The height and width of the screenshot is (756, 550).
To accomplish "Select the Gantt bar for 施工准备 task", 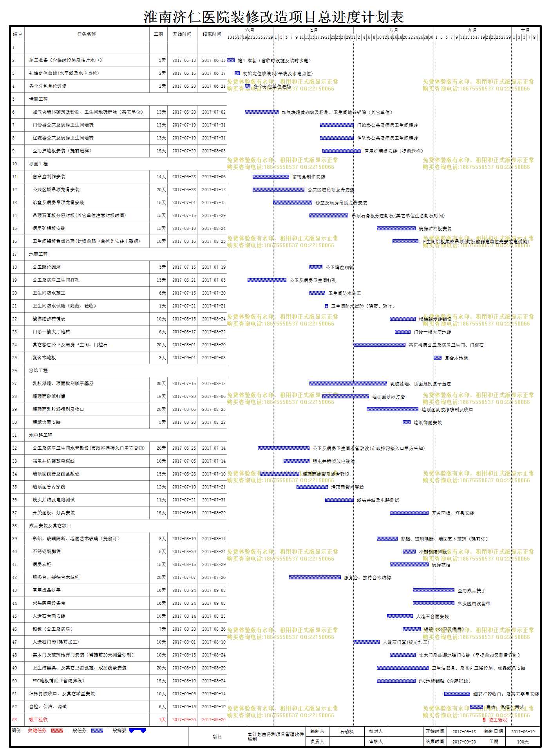I will pyautogui.click(x=231, y=60).
